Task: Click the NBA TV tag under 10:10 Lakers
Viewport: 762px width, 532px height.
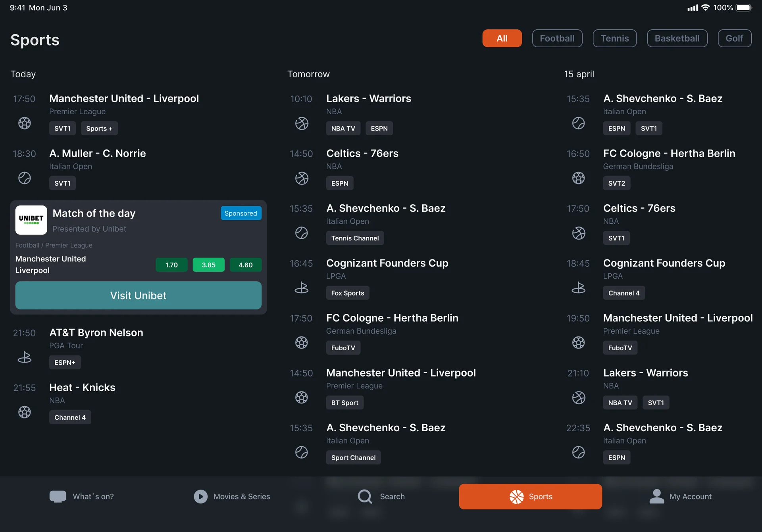Action: click(343, 129)
